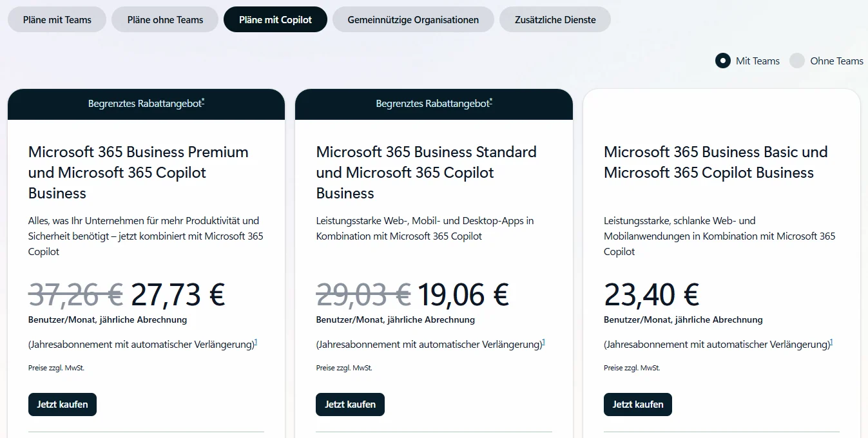The height and width of the screenshot is (438, 868).
Task: Click the 23,40 € price
Action: [651, 294]
